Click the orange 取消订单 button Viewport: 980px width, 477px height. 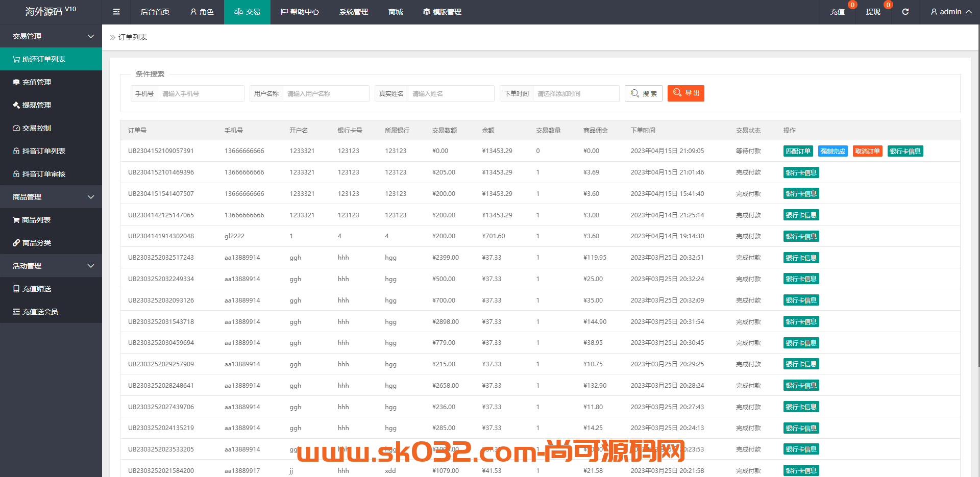point(868,151)
